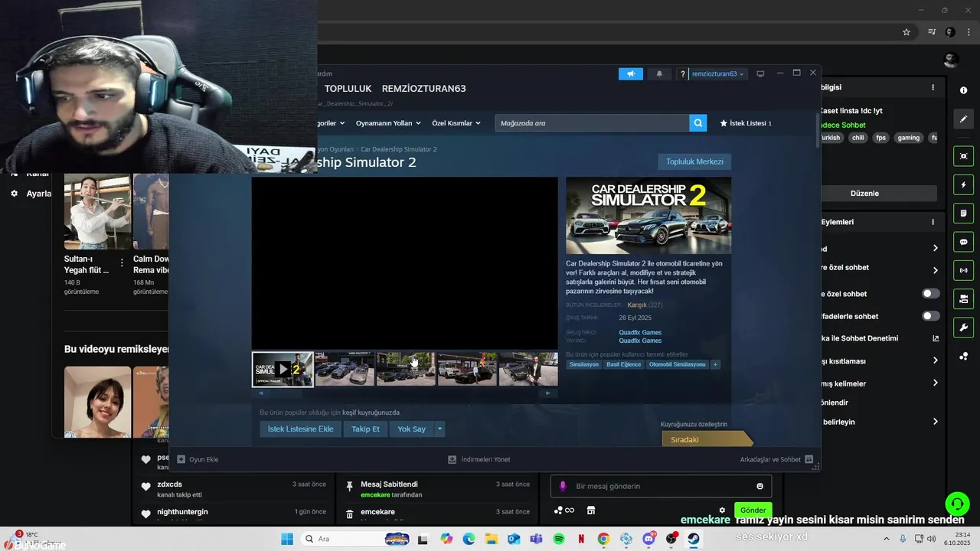Open Netflix from the taskbar
The width and height of the screenshot is (980, 551).
coord(581,539)
